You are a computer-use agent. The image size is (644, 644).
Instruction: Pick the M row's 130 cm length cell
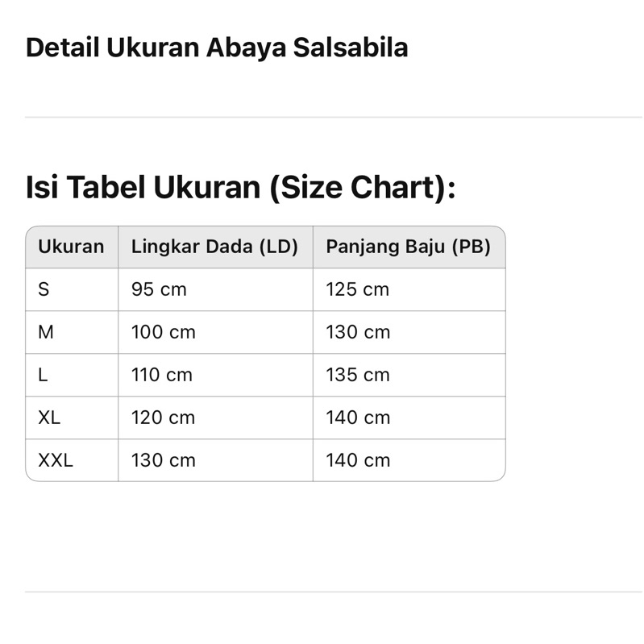[358, 332]
